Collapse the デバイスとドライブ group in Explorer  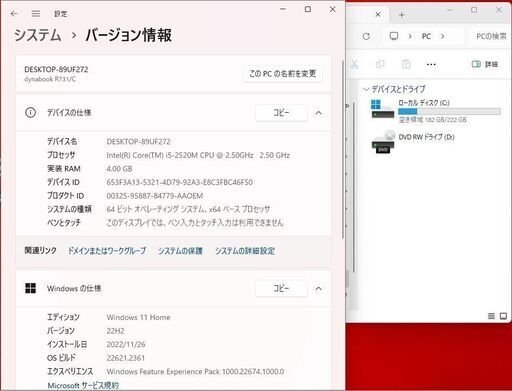(366, 89)
